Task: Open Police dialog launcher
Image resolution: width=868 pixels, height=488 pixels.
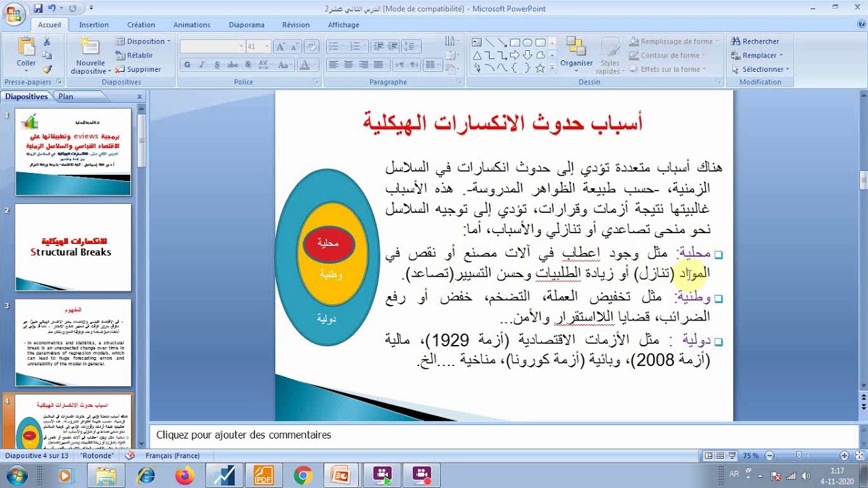Action: pyautogui.click(x=316, y=82)
